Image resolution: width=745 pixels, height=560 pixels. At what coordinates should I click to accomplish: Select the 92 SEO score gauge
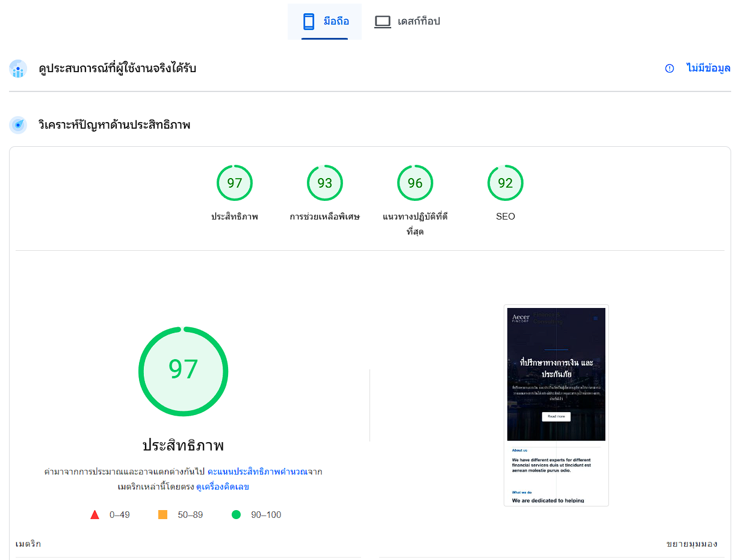[505, 183]
